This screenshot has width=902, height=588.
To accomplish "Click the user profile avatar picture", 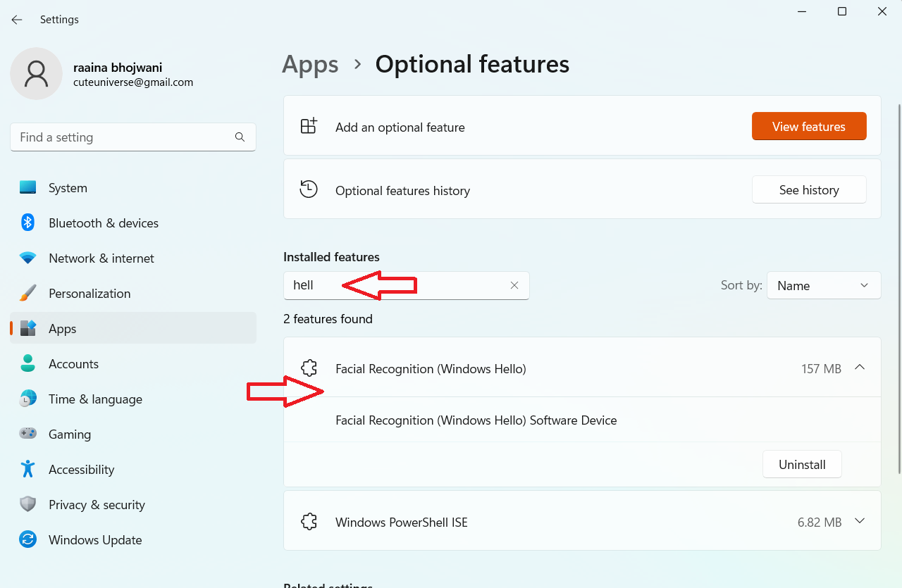I will (36, 73).
